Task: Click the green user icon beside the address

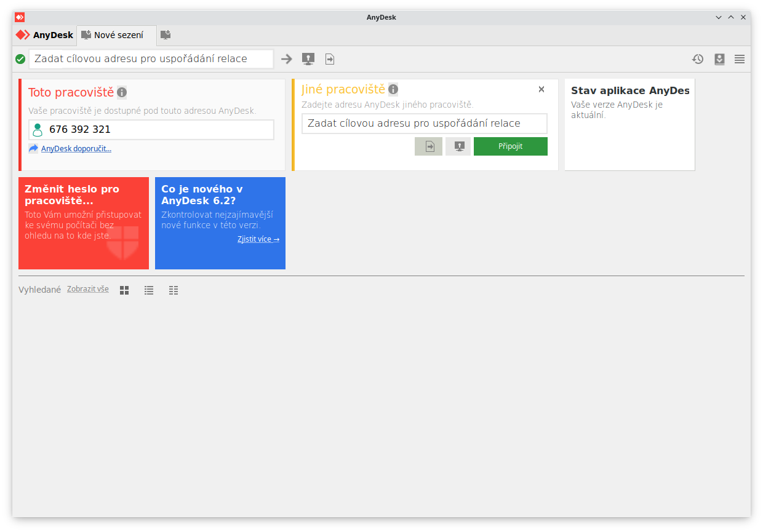Action: 38,130
